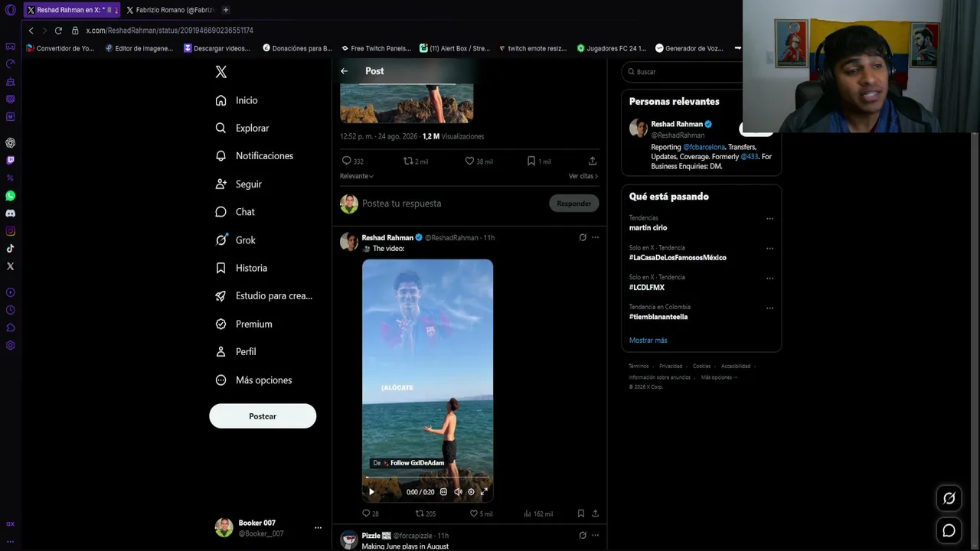Open Premium in the sidebar
The image size is (980, 551).
pos(244,324)
